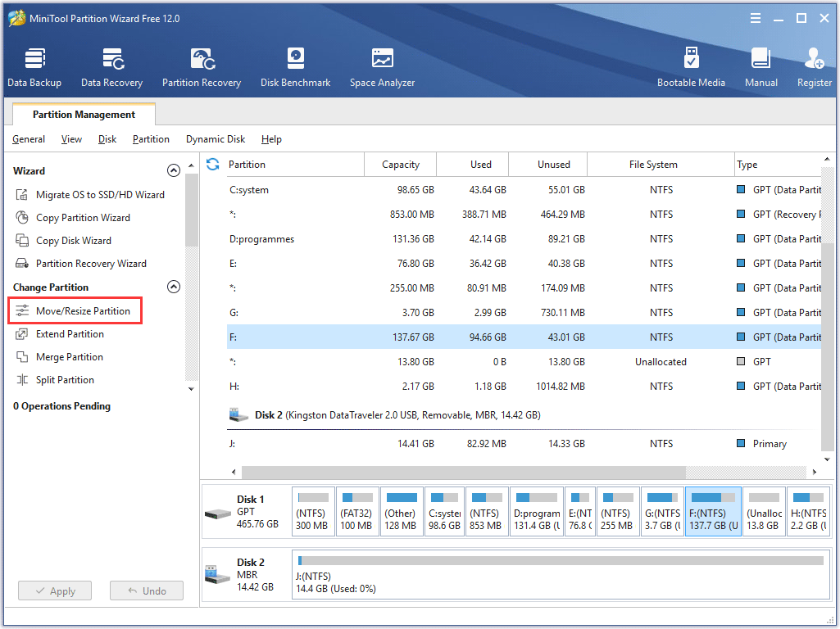
Task: Open the Dynamic Disk menu
Action: [x=215, y=139]
